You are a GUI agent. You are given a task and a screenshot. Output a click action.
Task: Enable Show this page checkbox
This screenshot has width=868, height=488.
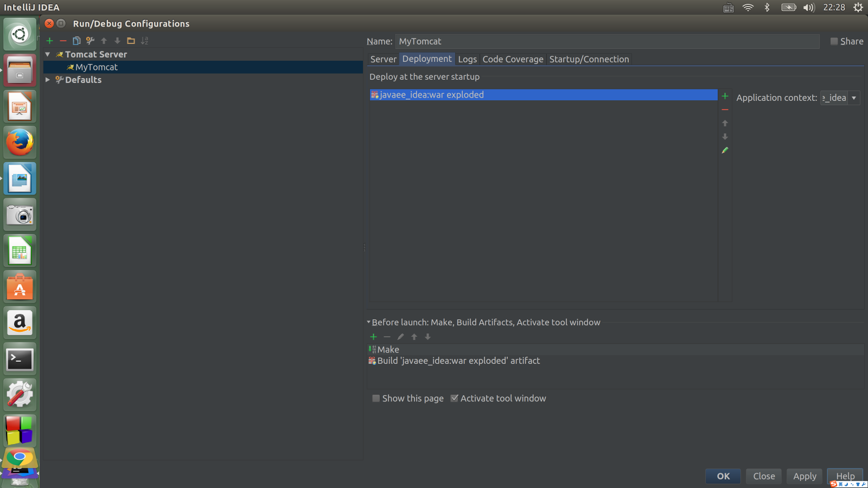point(376,398)
